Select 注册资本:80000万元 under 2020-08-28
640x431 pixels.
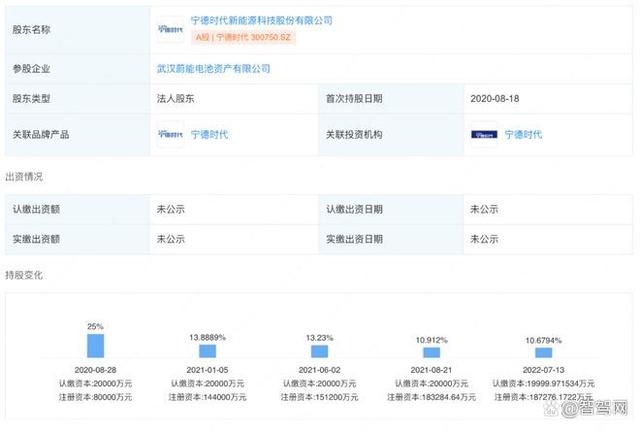tap(96, 397)
